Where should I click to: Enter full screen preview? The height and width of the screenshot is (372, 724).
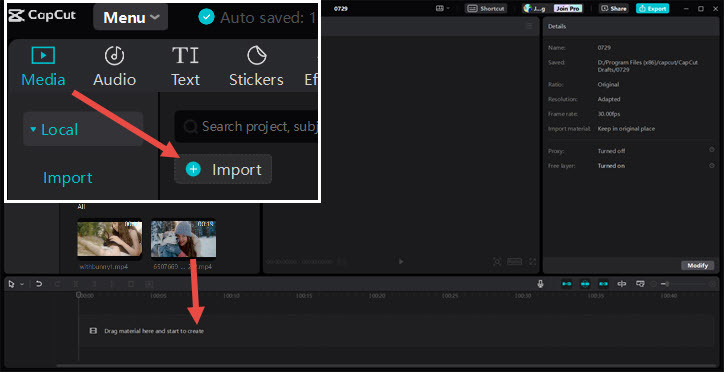[x=532, y=262]
